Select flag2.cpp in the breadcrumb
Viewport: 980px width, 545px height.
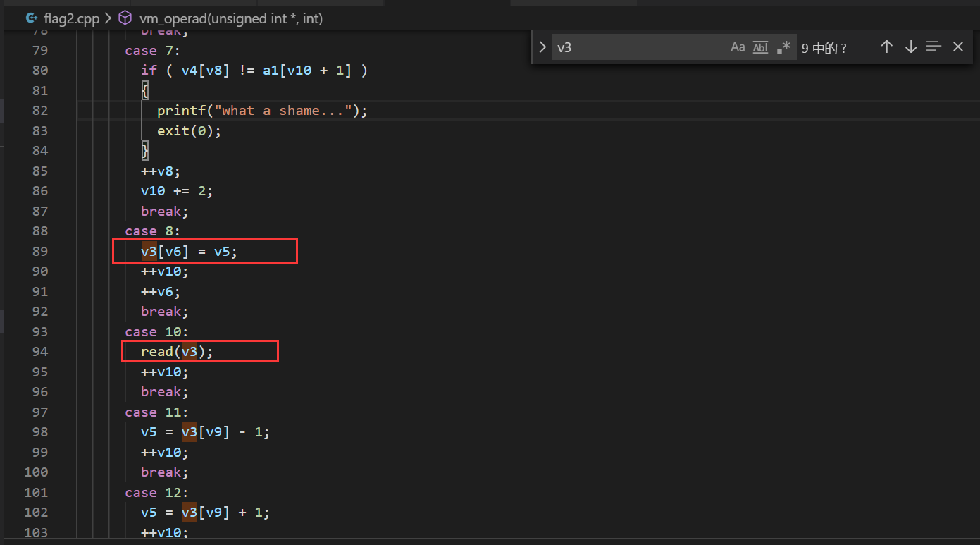71,18
